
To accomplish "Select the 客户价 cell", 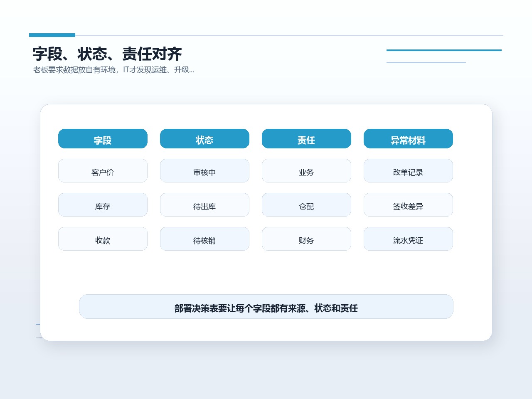I will click(103, 171).
